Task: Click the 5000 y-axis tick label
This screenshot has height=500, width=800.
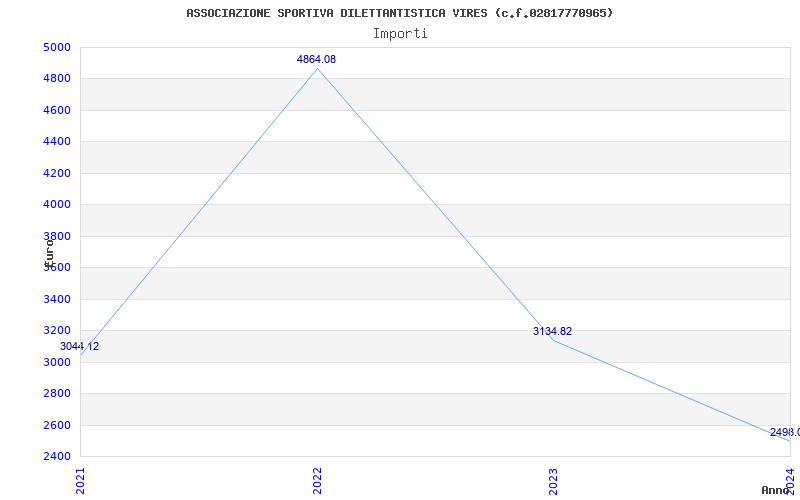Action: coord(56,47)
